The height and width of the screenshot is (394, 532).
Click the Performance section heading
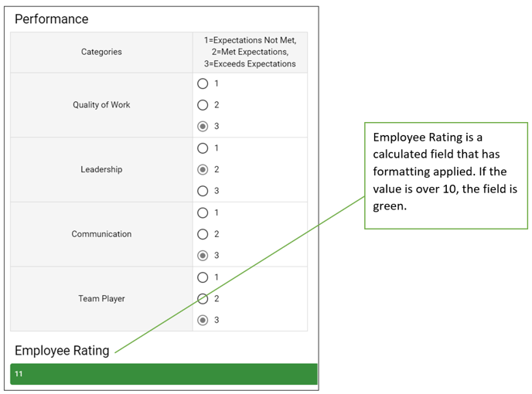pos(52,19)
